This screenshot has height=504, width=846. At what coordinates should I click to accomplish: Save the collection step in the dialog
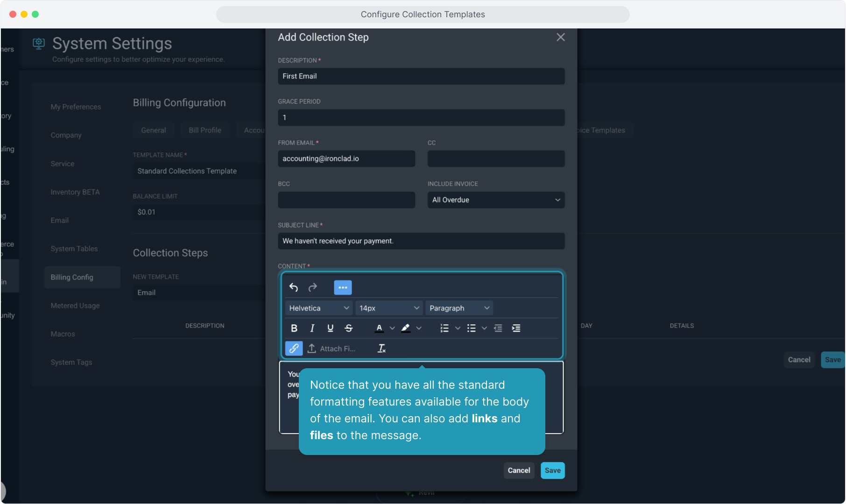pos(552,470)
